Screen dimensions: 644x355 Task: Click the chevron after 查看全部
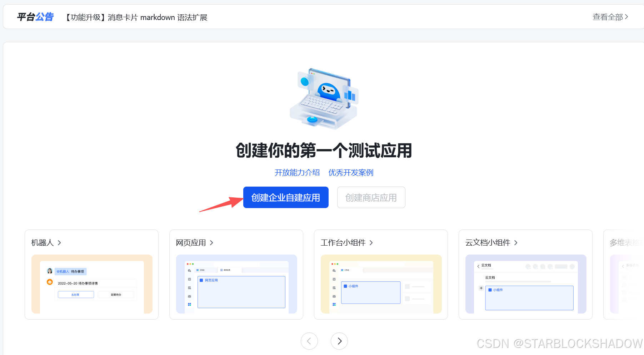click(x=627, y=17)
